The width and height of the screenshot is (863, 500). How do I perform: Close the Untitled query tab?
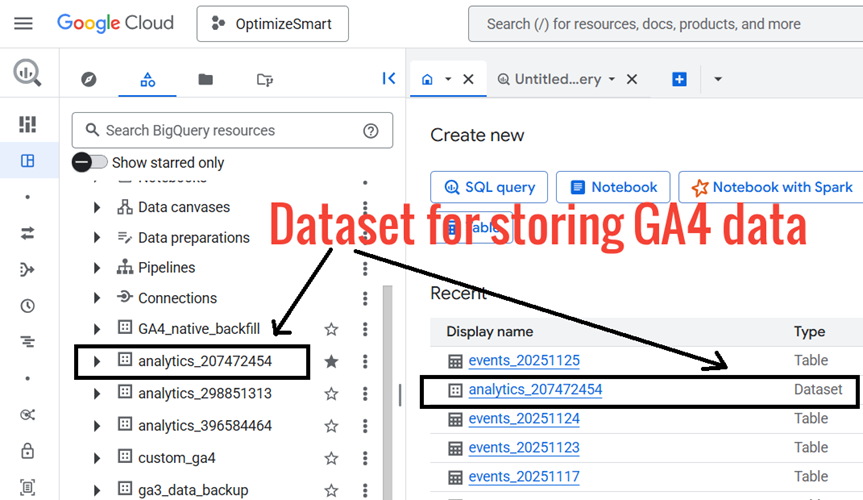632,79
